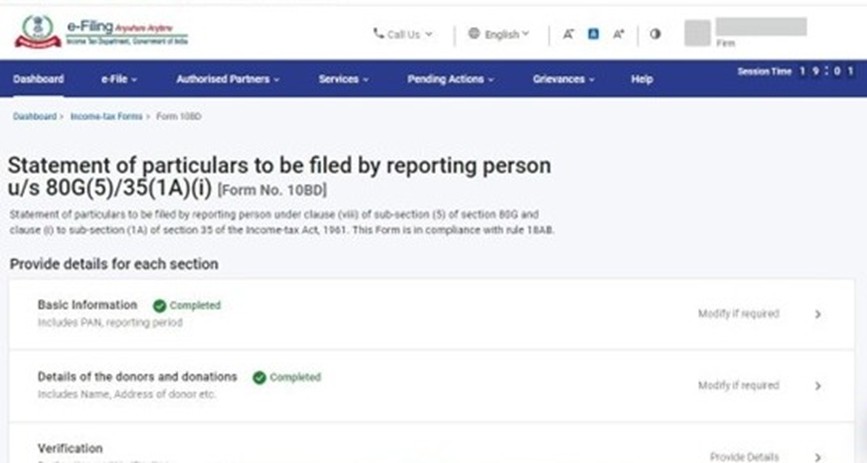
Task: Click Provide Details for Verification
Action: (x=744, y=457)
